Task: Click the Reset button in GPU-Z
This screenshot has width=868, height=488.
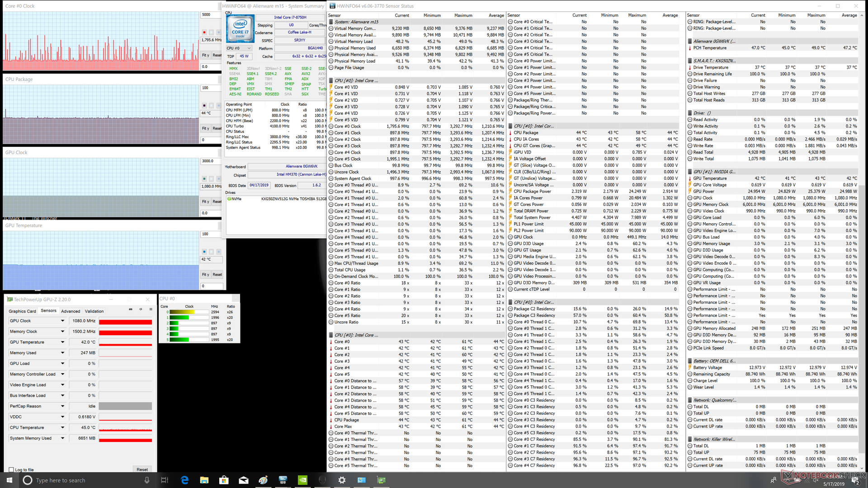Action: point(142,469)
